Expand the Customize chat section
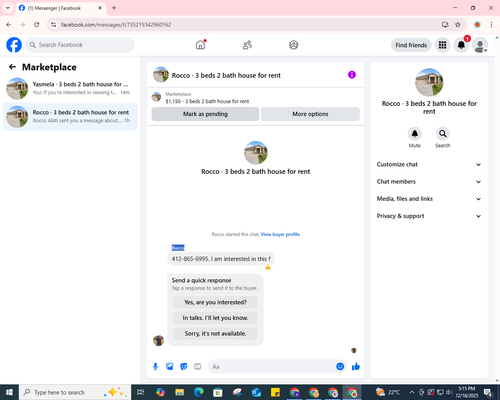Image resolution: width=500 pixels, height=400 pixels. point(429,164)
